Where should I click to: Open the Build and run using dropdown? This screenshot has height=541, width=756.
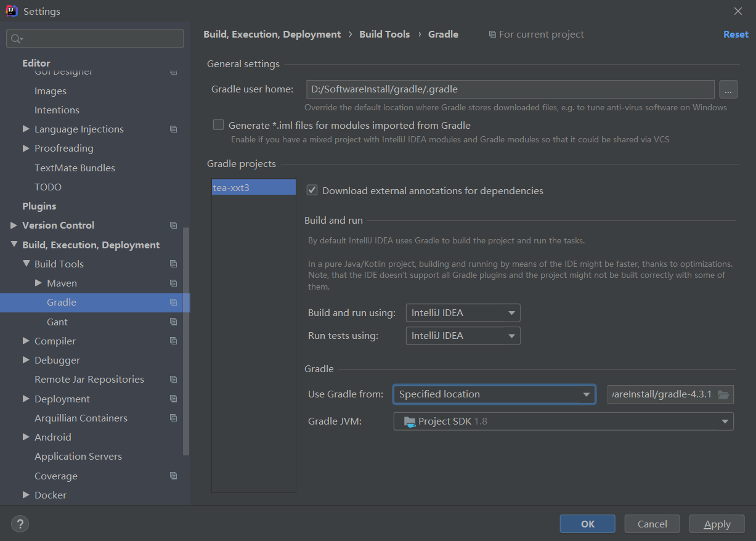pos(463,313)
